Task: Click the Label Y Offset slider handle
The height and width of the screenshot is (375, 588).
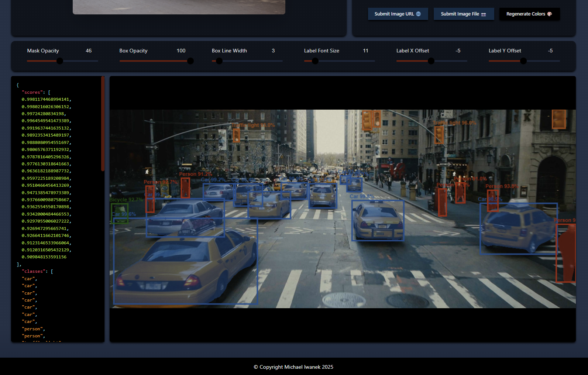Action: (523, 61)
